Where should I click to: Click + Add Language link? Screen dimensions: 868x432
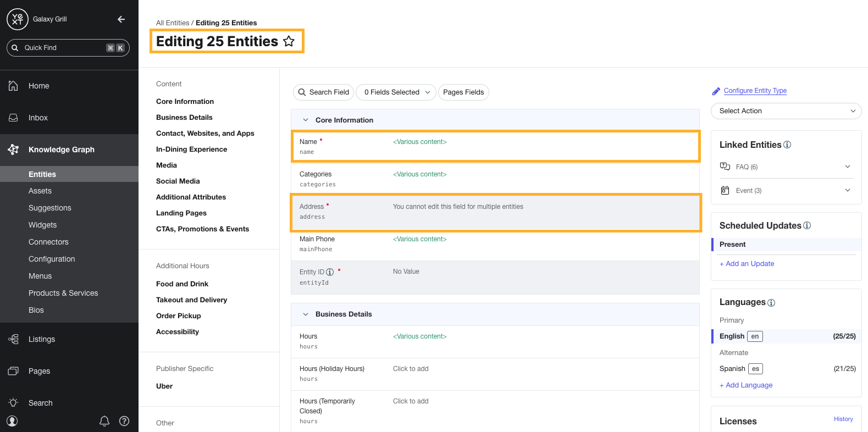(746, 385)
